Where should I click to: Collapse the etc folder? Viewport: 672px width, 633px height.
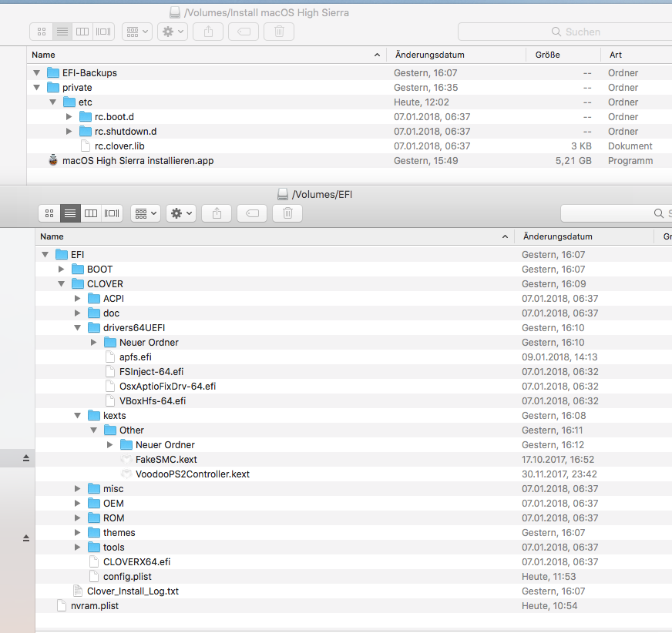53,102
